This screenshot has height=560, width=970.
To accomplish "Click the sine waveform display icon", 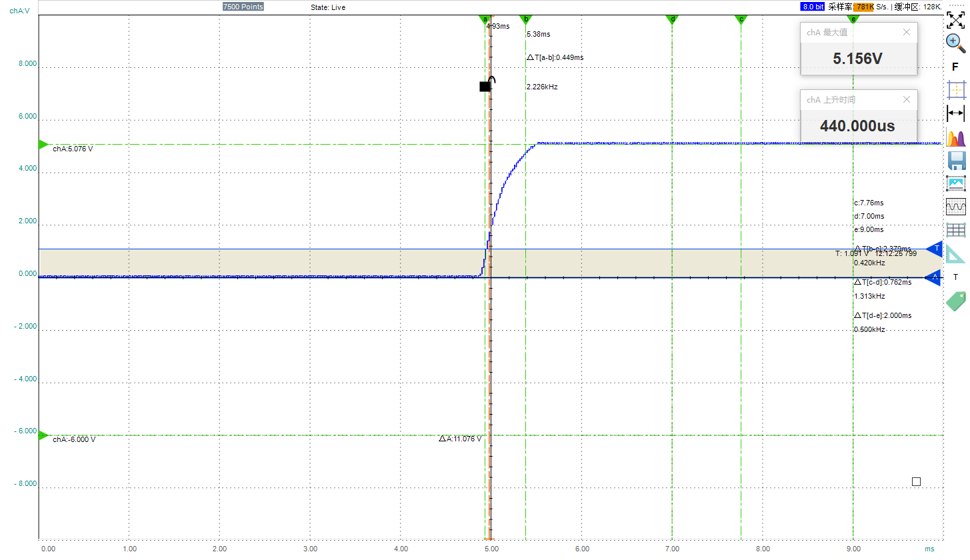I will point(956,207).
